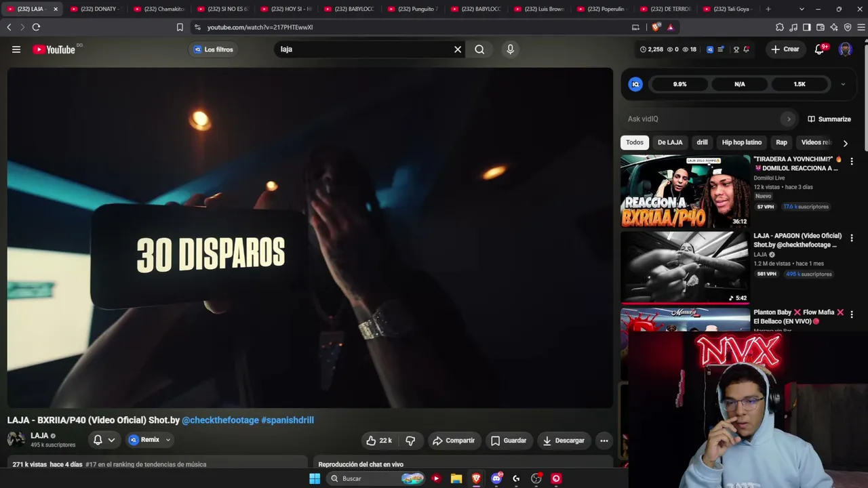Open the notifications bell with 9+ badge
Screen dimensions: 868x488
click(820, 49)
